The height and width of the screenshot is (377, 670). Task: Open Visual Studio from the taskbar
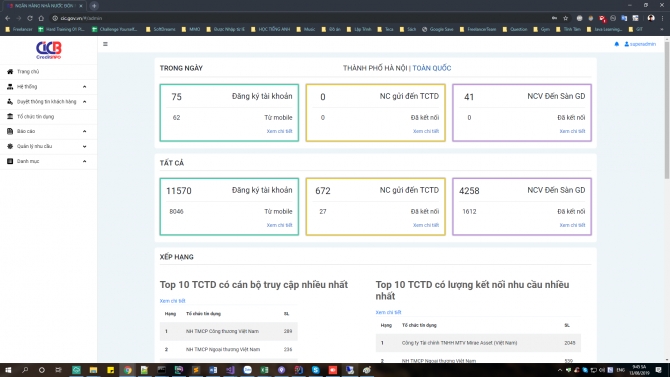click(x=230, y=370)
